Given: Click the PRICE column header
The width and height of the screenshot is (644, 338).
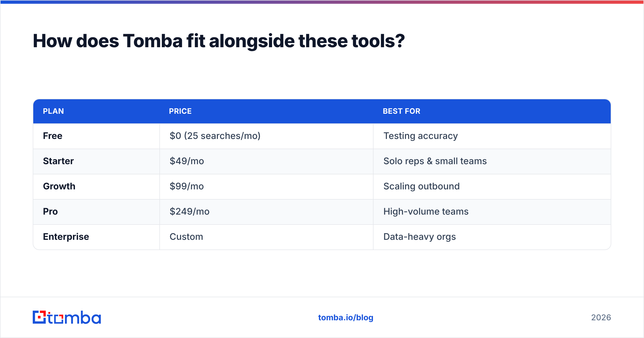Looking at the screenshot, I should [x=266, y=111].
